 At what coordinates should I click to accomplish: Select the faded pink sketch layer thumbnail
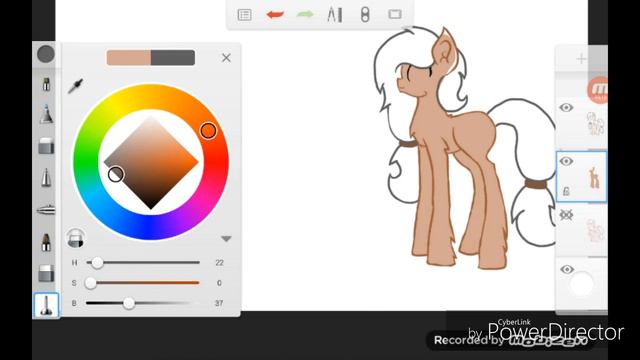595,231
